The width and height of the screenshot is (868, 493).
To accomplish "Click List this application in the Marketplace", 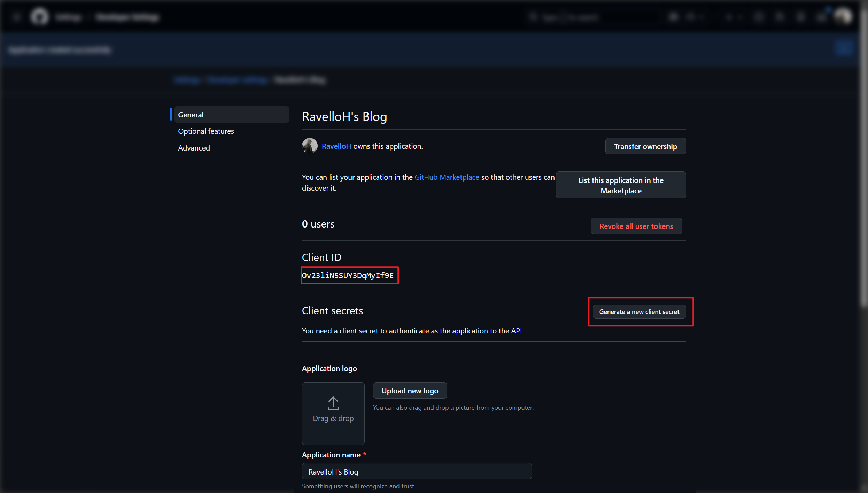I will 621,185.
